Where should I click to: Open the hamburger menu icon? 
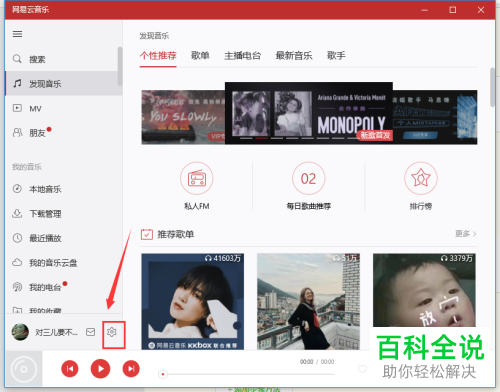[17, 34]
